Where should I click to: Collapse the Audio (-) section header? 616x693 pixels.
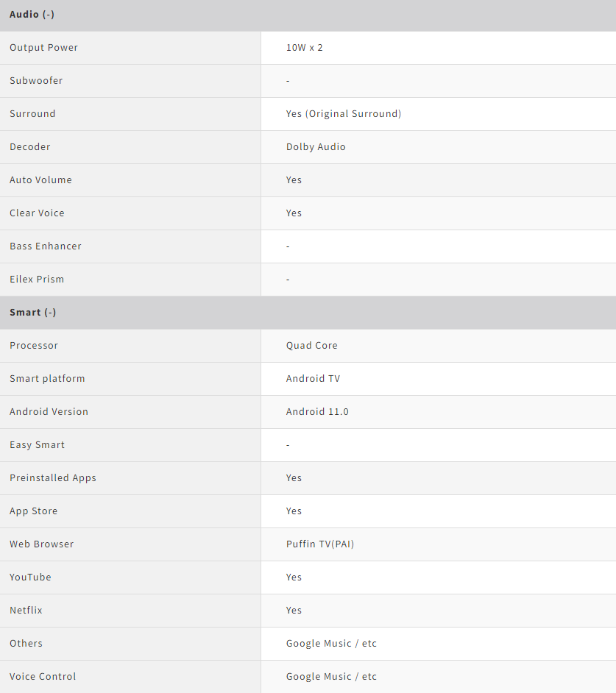pyautogui.click(x=32, y=15)
